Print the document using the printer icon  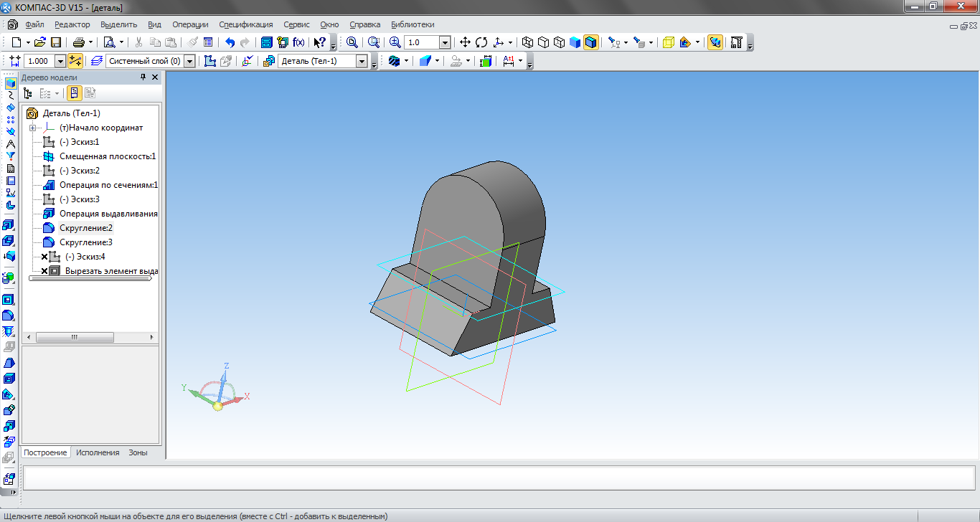click(79, 42)
